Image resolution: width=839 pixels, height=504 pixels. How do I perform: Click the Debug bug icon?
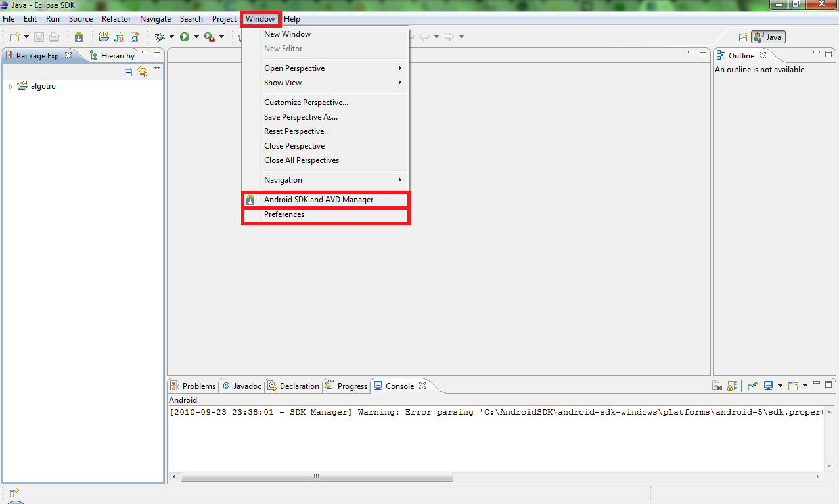click(160, 37)
